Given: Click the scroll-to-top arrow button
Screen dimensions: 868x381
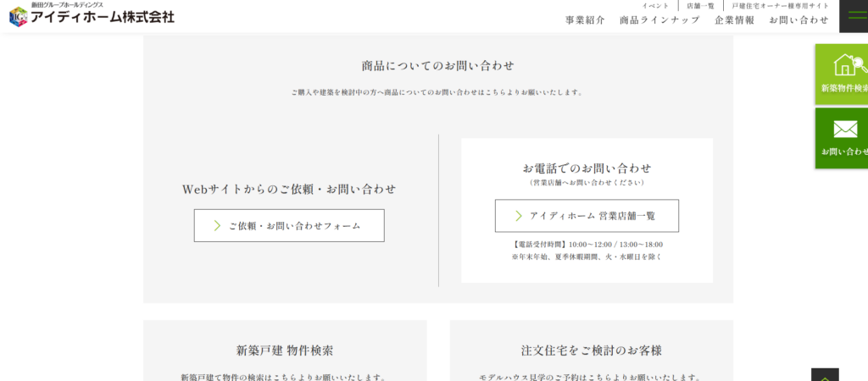Looking at the screenshot, I should pyautogui.click(x=825, y=374).
